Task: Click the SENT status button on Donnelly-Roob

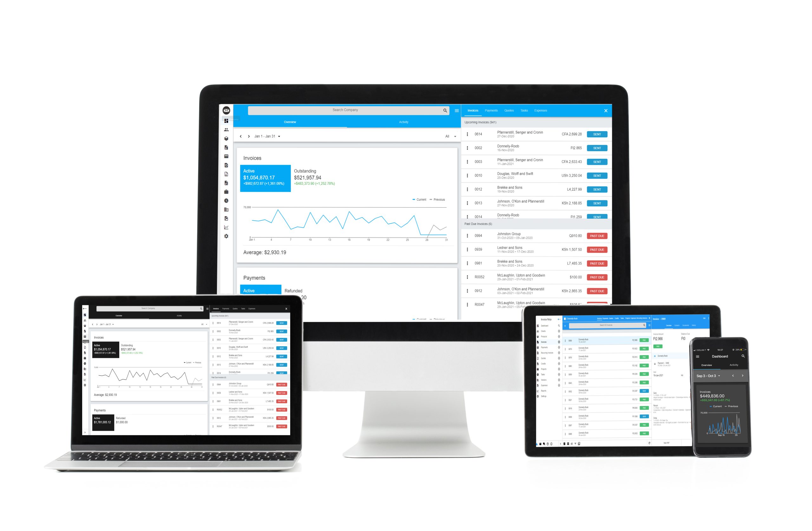Action: pyautogui.click(x=597, y=147)
